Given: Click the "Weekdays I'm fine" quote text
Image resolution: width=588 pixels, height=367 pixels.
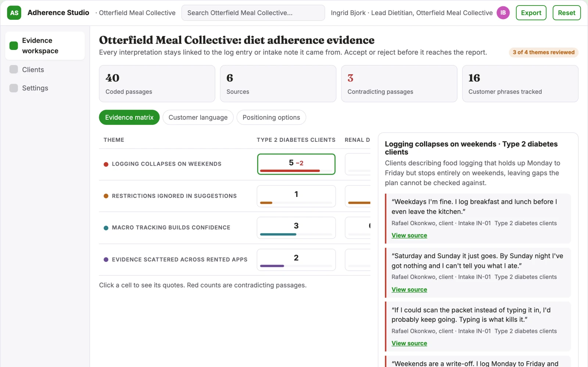Looking at the screenshot, I should coord(474,206).
